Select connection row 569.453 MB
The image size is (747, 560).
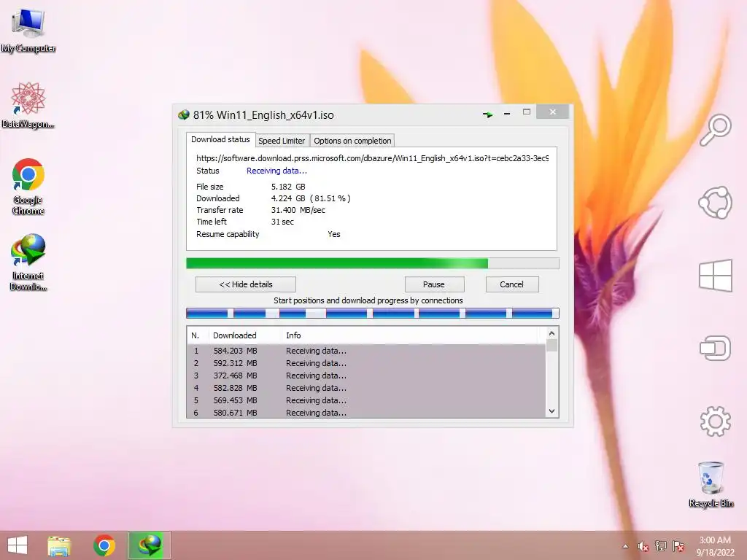(366, 400)
